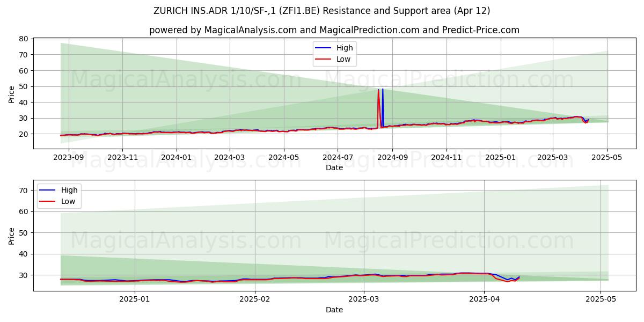Click the 2025-03 tick label in lower chart

pos(364,299)
